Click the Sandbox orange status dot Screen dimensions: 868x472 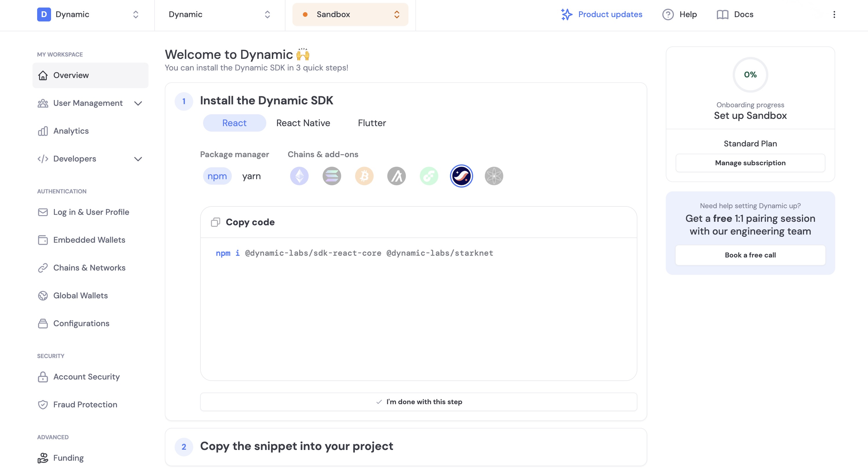click(305, 14)
